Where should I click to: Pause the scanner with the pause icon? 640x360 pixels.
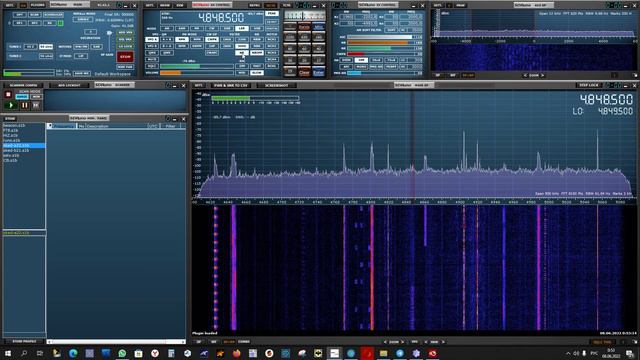click(24, 105)
